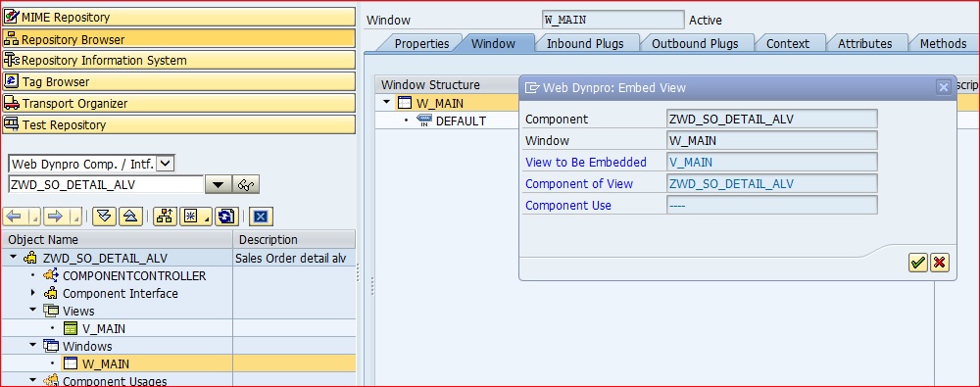Click the Back navigation arrow icon
Image resolution: width=980 pixels, height=387 pixels.
click(14, 217)
